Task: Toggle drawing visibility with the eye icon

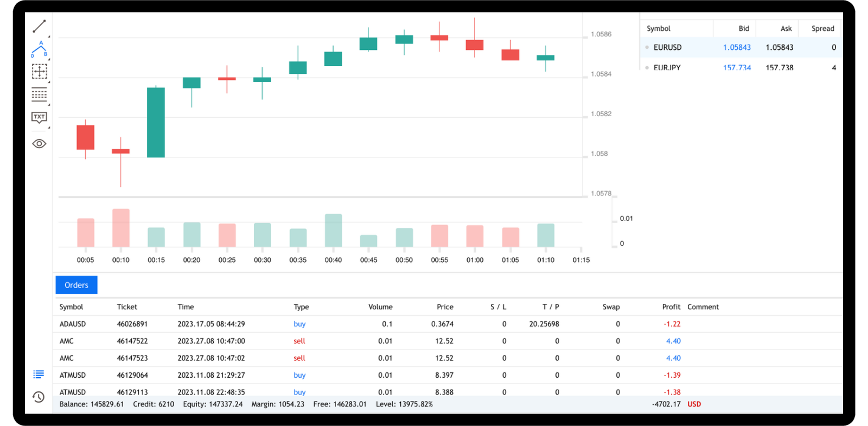Action: point(39,144)
